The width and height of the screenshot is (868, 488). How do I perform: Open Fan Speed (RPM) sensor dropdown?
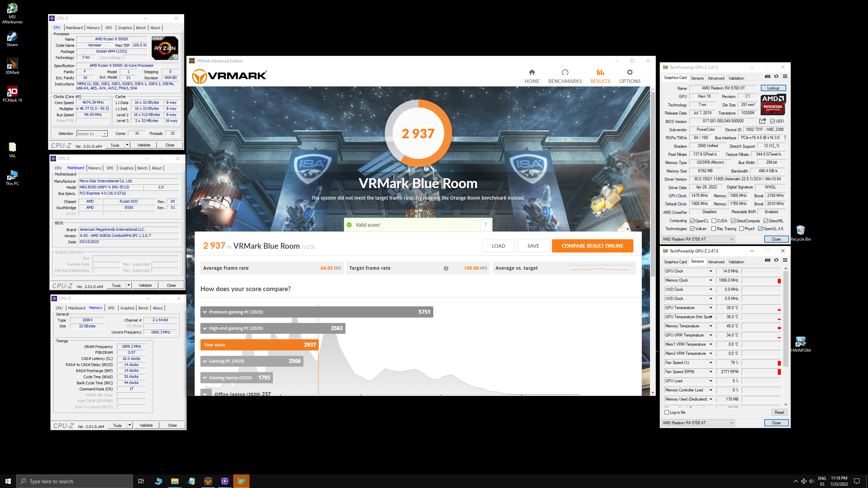tap(711, 372)
